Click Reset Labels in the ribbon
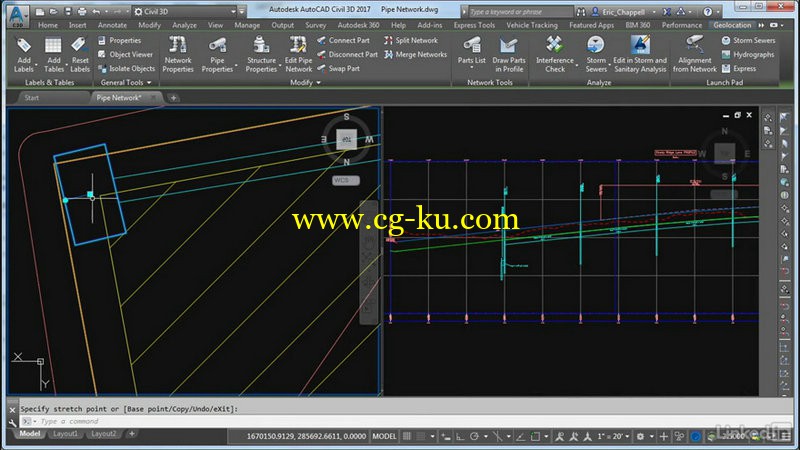Screen dimensions: 800x450 pyautogui.click(x=80, y=55)
